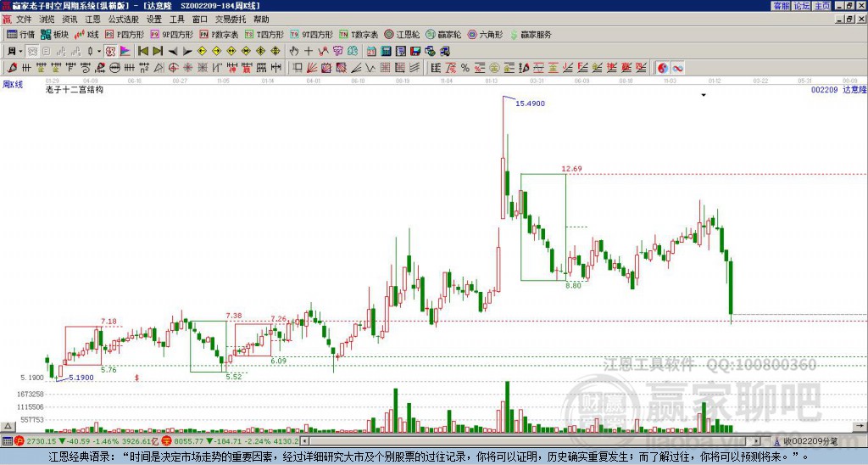This screenshot has height=465, width=868.
Task: Click the 客服 customer service link
Action: (781, 6)
